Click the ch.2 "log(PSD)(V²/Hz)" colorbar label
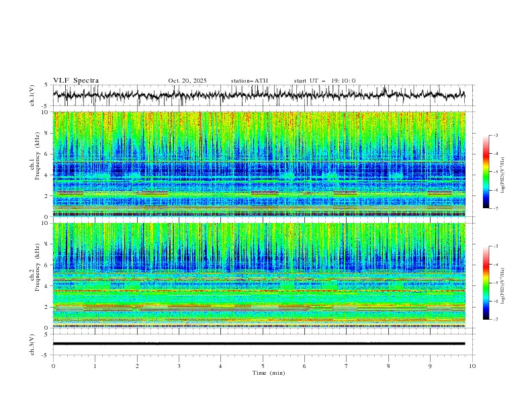This screenshot has width=532, height=411. (502, 286)
